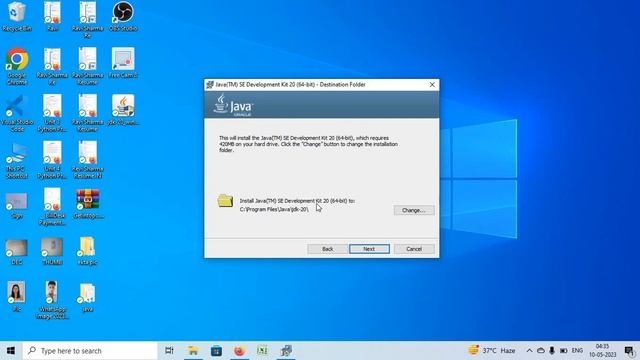The height and width of the screenshot is (360, 640).
Task: Open Task View from taskbar
Action: (x=169, y=351)
